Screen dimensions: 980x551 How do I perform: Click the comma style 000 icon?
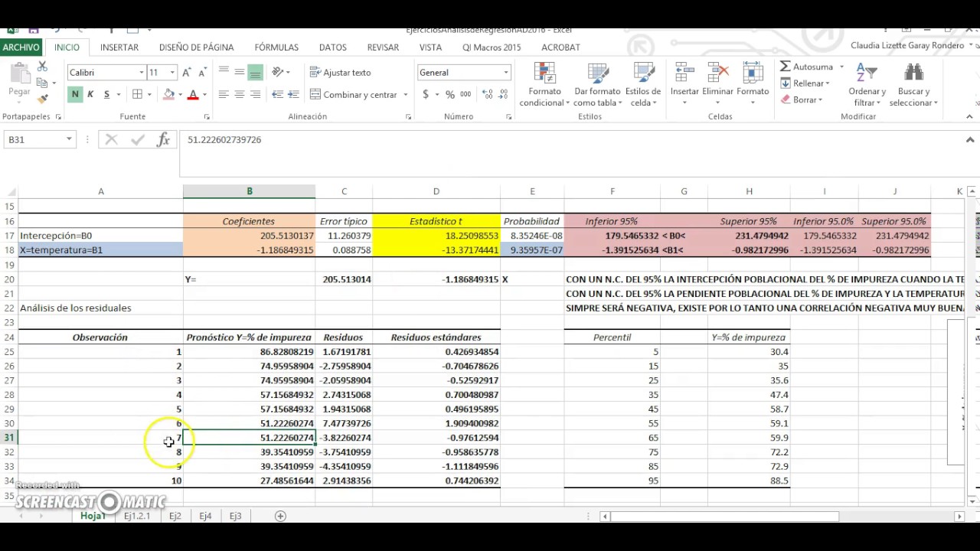point(465,94)
